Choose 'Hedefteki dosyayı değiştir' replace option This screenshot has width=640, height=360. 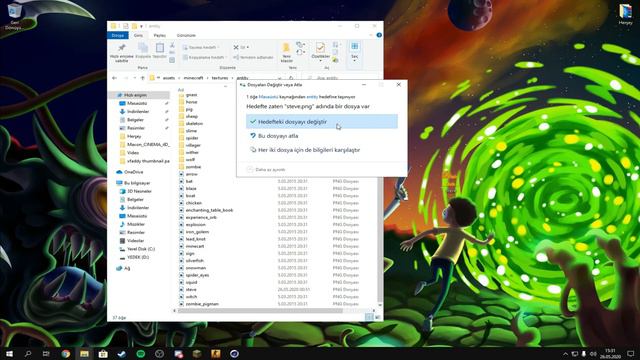click(x=322, y=122)
